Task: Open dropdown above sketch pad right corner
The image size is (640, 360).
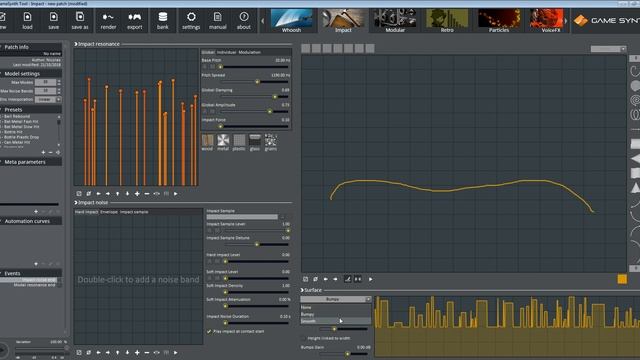Action: tap(608, 49)
